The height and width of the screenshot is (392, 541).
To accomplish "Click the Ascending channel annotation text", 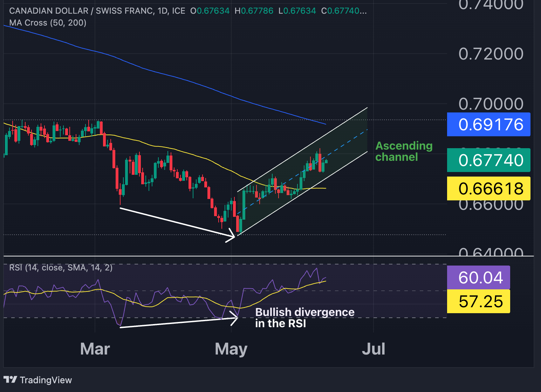I will (404, 151).
